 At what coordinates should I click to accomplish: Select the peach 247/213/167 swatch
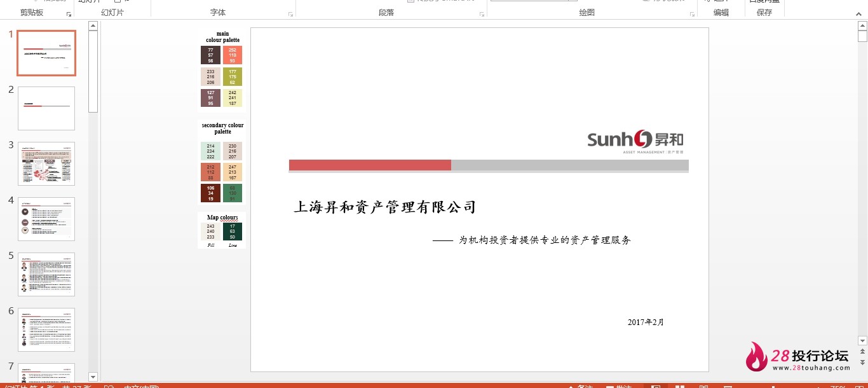click(x=233, y=172)
